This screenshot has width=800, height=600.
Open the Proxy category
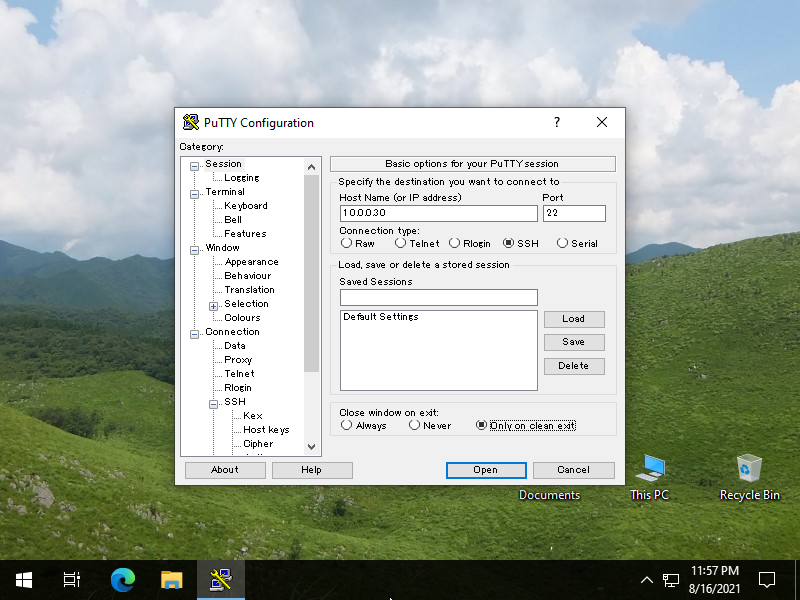(238, 360)
